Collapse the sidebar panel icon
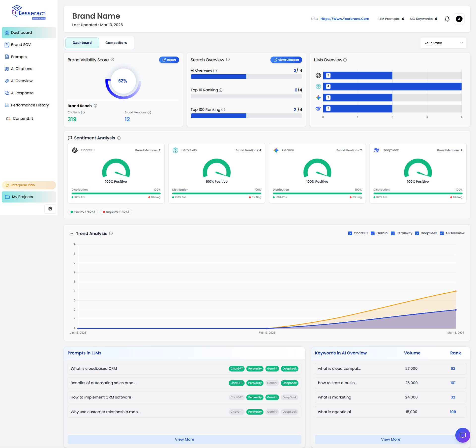The height and width of the screenshot is (448, 476). tap(50, 209)
